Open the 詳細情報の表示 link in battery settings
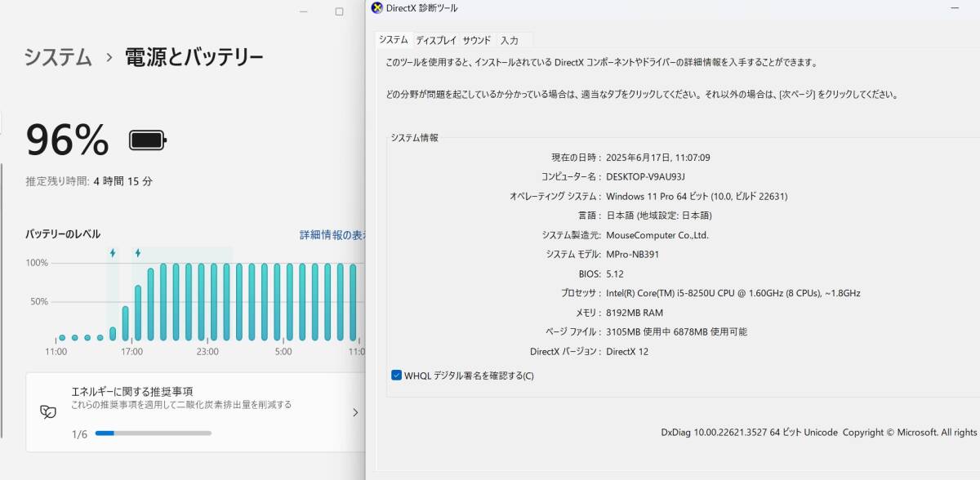 (x=333, y=235)
